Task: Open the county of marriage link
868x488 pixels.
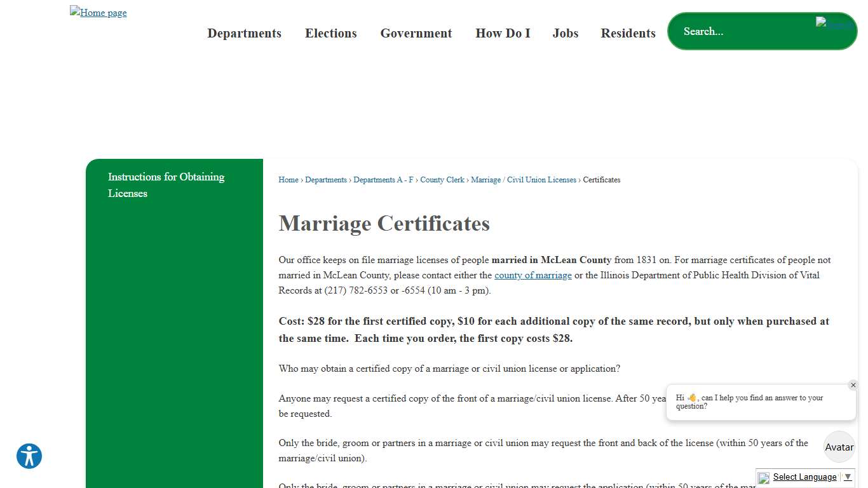Action: 532,275
